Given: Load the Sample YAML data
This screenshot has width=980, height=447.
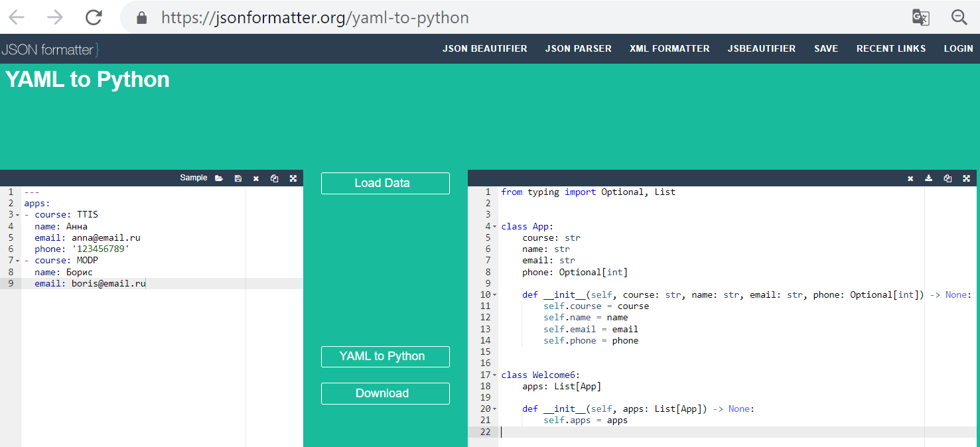Looking at the screenshot, I should click(194, 178).
